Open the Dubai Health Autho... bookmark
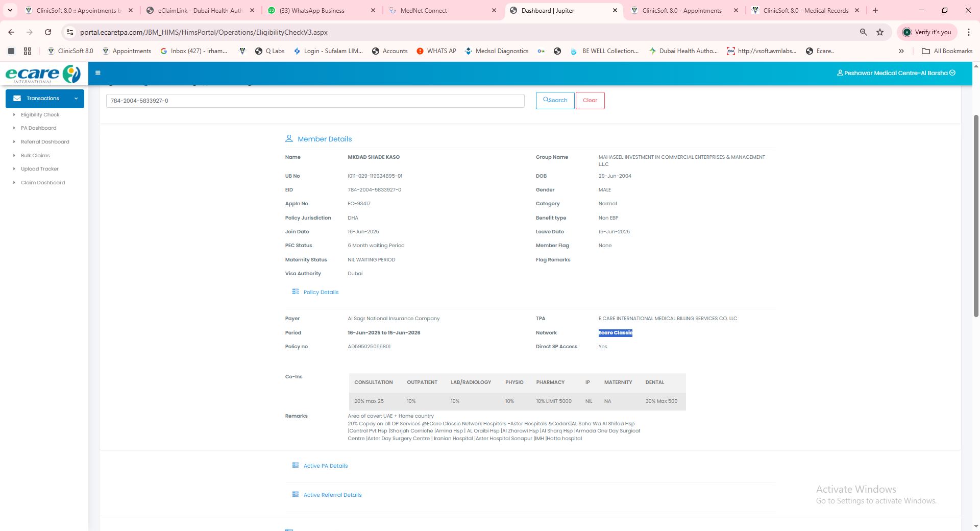This screenshot has height=531, width=980. pyautogui.click(x=683, y=51)
